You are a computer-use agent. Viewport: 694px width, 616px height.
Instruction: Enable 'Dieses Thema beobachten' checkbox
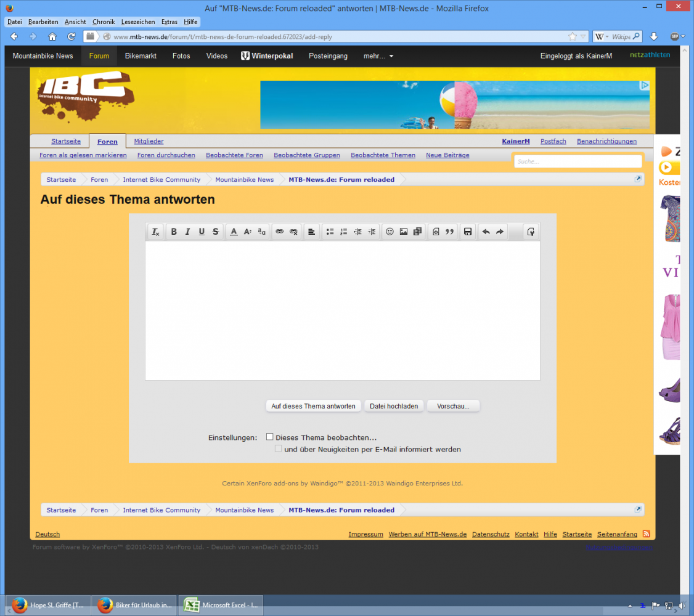269,437
